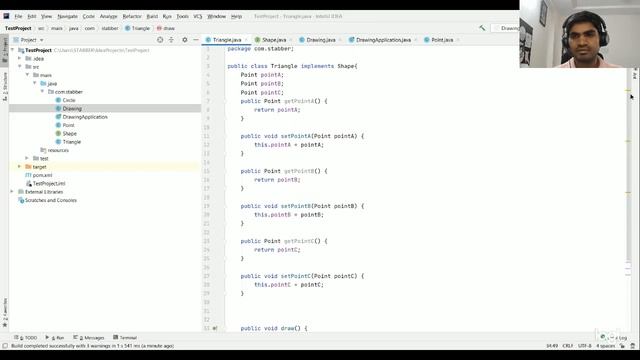The width and height of the screenshot is (640, 360).
Task: Collapse the com.stabber package
Action: [x=42, y=92]
